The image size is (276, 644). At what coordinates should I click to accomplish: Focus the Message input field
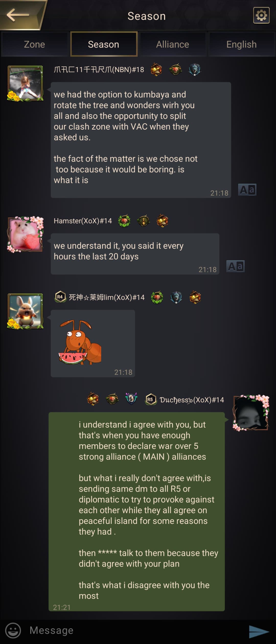coord(135,630)
